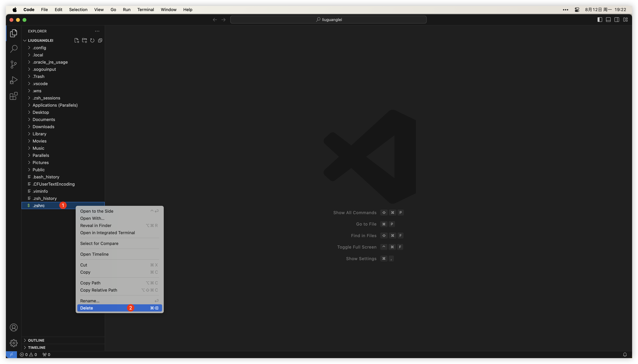638x364 pixels.
Task: Toggle the bottom panel visibility
Action: [x=608, y=20]
